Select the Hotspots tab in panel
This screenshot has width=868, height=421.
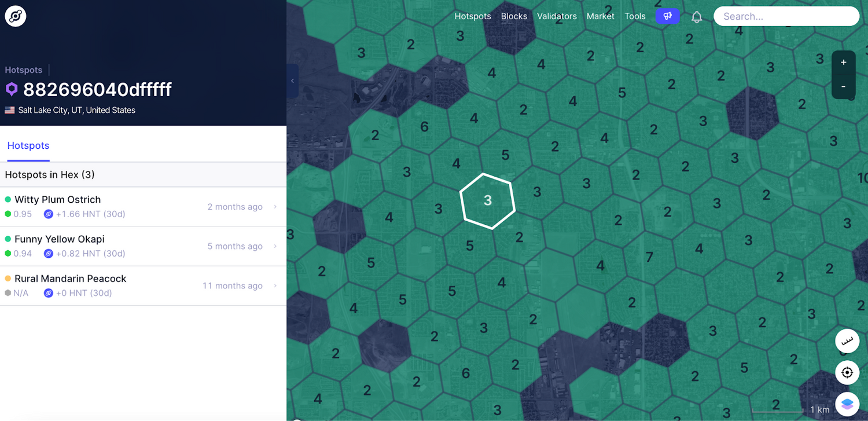[28, 146]
